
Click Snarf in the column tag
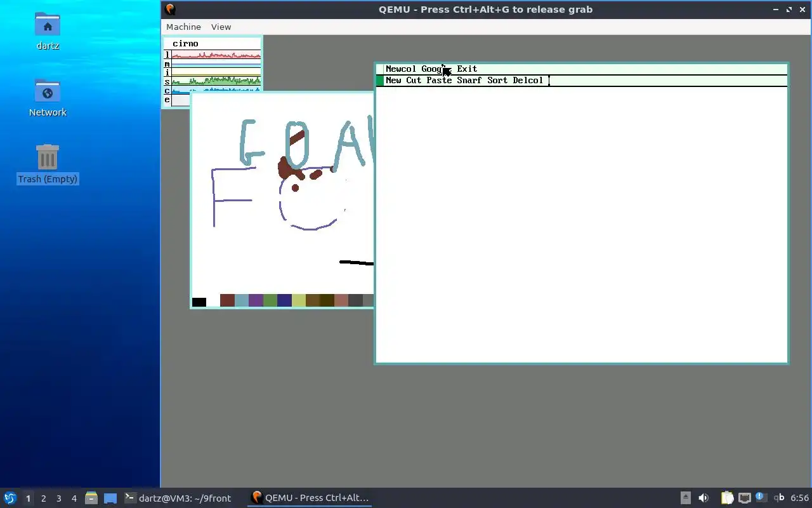469,80
